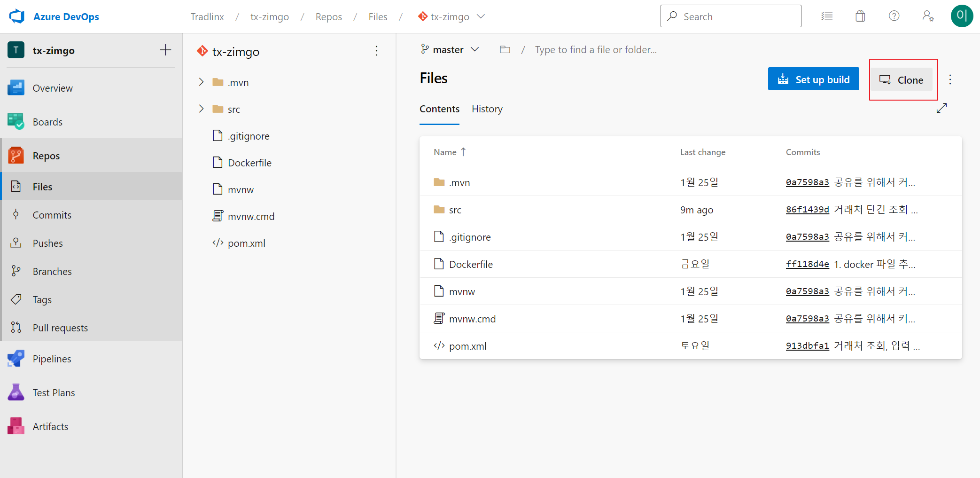Viewport: 980px width, 478px height.
Task: Click Files in the breadcrumb
Action: (x=378, y=16)
